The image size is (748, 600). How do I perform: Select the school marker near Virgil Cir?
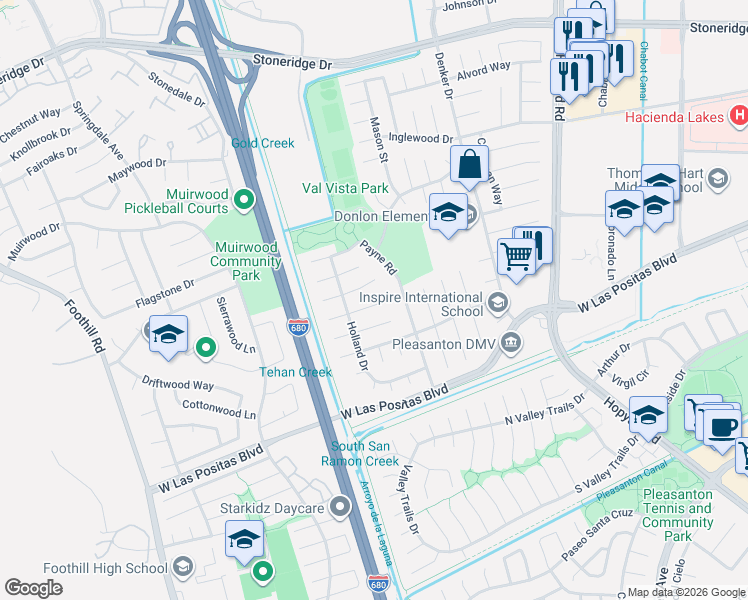coord(648,415)
